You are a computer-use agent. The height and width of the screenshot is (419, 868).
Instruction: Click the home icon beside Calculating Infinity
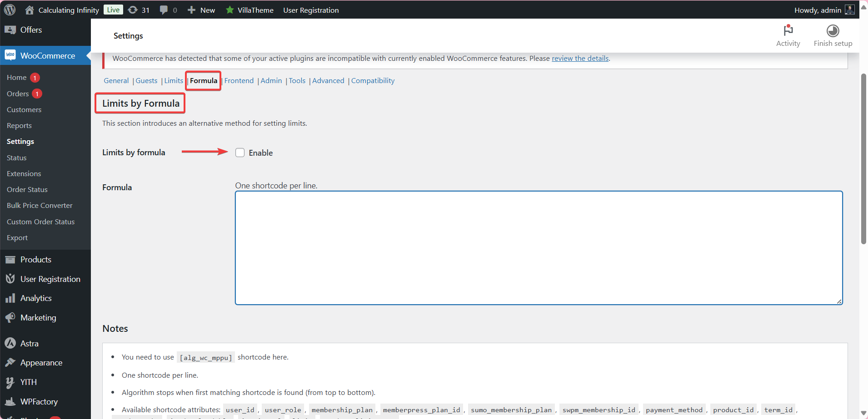click(30, 10)
